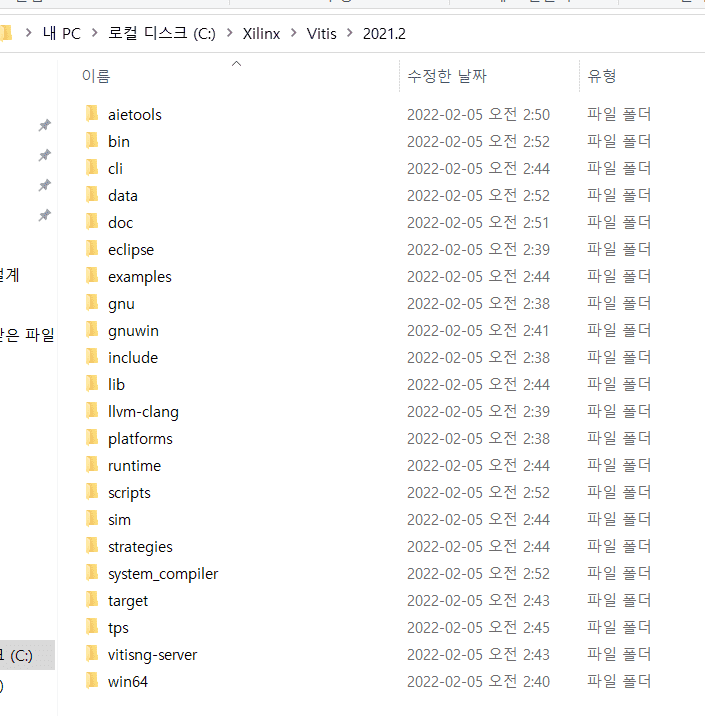Screen dimensions: 705x716
Task: Click the scripts folder icon
Action: [92, 492]
